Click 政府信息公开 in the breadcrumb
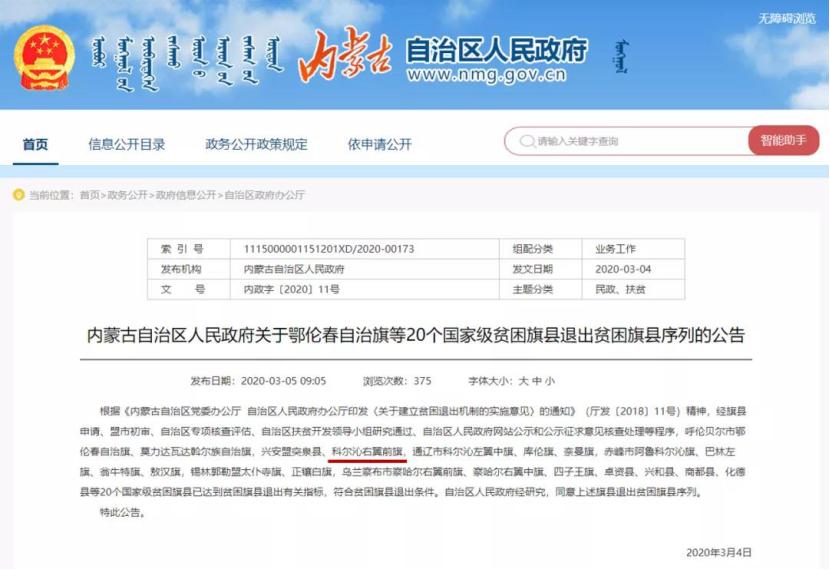Viewport: 830px width, 570px height. (x=186, y=195)
